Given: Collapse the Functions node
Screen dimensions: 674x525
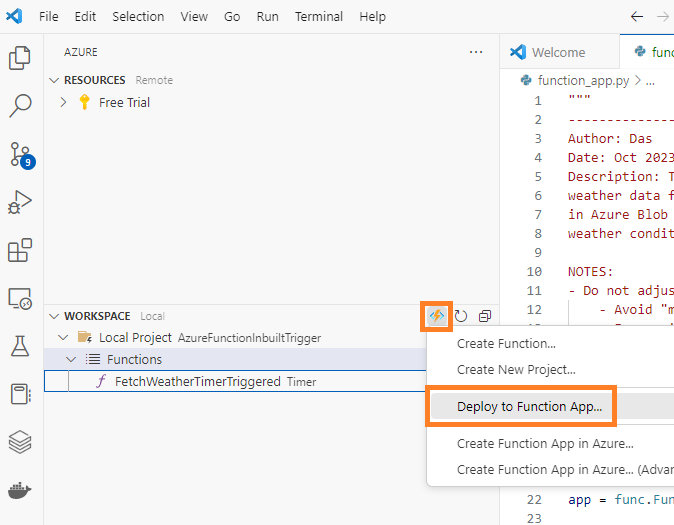Looking at the screenshot, I should coord(71,359).
